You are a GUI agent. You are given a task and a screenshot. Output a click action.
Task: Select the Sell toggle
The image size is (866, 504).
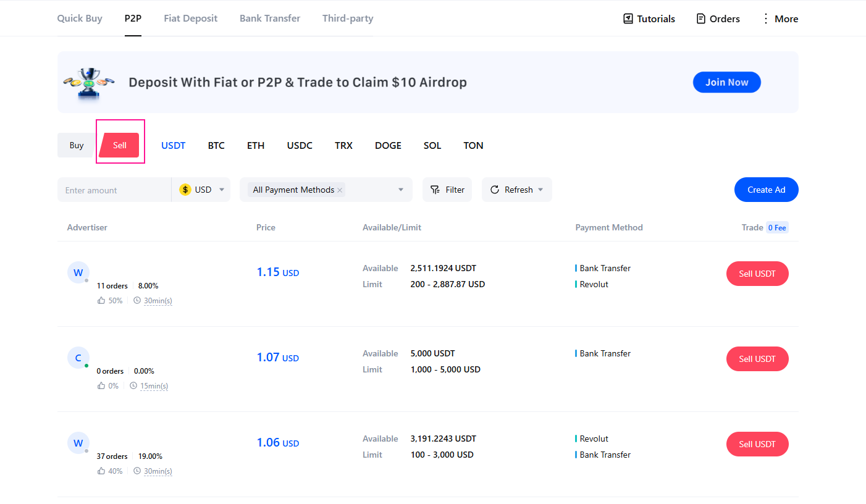pos(120,145)
